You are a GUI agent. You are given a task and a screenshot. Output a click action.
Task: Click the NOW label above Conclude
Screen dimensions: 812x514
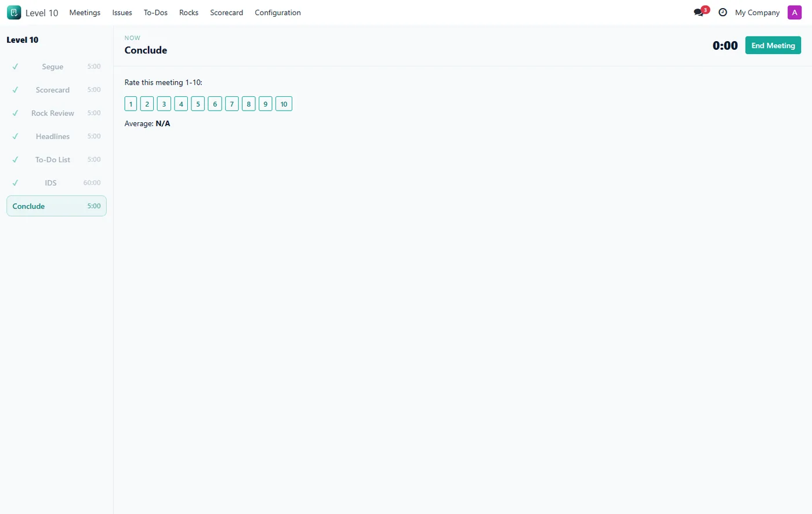[x=132, y=38]
